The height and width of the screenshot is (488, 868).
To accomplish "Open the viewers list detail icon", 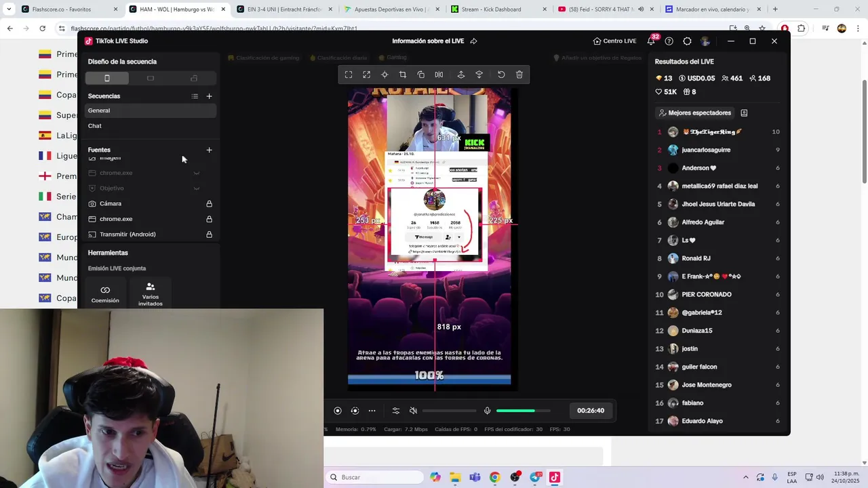I will pyautogui.click(x=744, y=113).
